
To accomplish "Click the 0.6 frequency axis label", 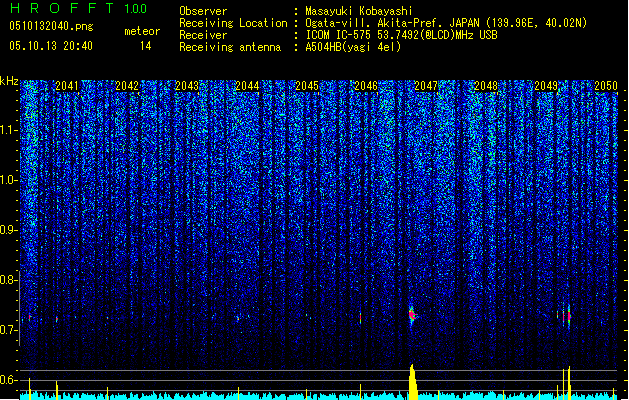I will click(x=9, y=380).
